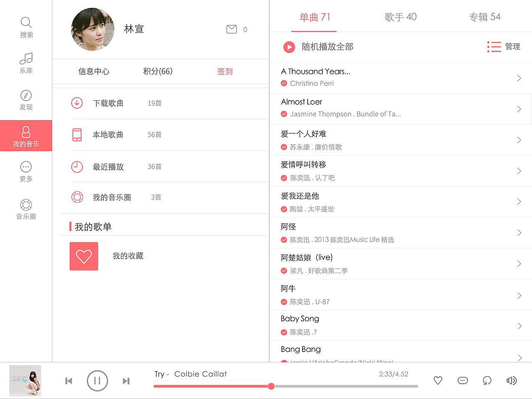Image resolution: width=532 pixels, height=399 pixels.
Task: Switch to the 专辑 54 tab
Action: pos(485,17)
